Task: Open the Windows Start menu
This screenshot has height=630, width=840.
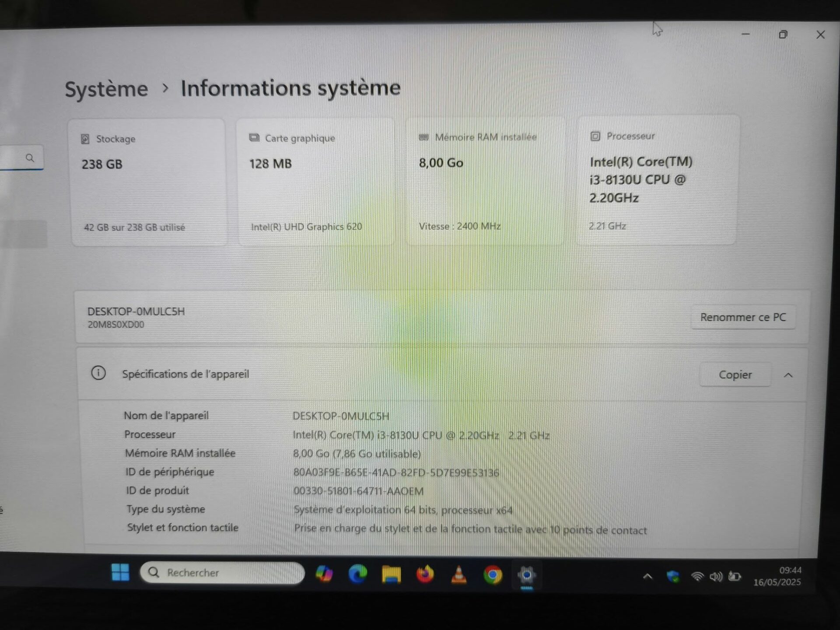Action: pyautogui.click(x=120, y=572)
